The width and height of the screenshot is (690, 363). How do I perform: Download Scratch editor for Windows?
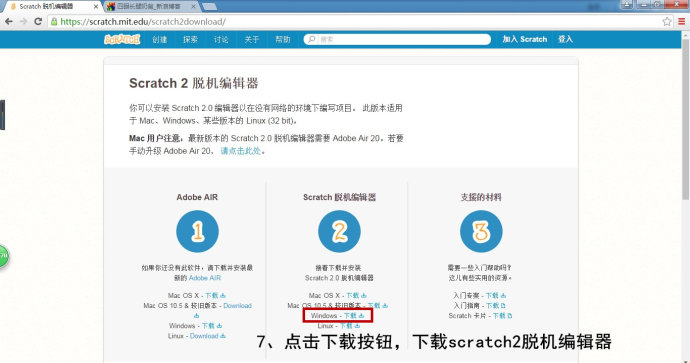click(x=354, y=315)
